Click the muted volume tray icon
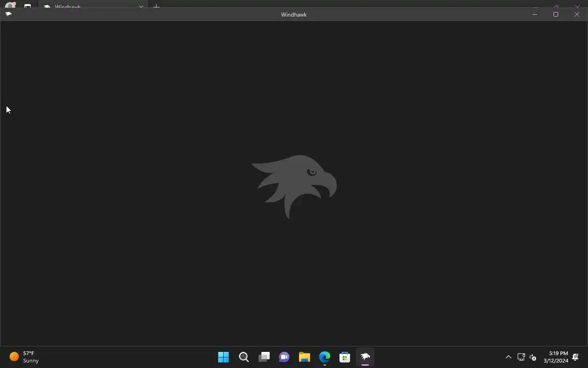This screenshot has height=368, width=588. pyautogui.click(x=533, y=357)
